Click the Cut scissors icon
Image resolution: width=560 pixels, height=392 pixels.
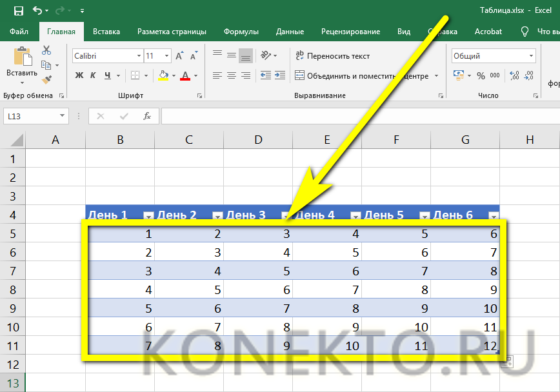(46, 50)
